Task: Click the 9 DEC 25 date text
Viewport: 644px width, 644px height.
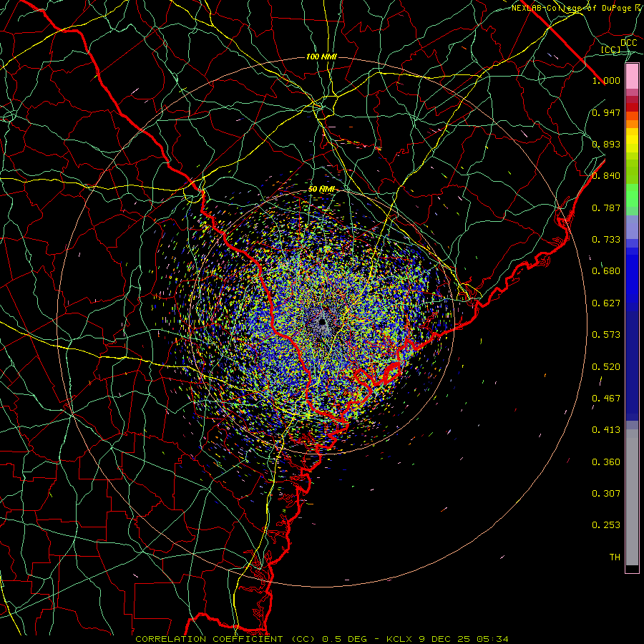Action: click(446, 639)
